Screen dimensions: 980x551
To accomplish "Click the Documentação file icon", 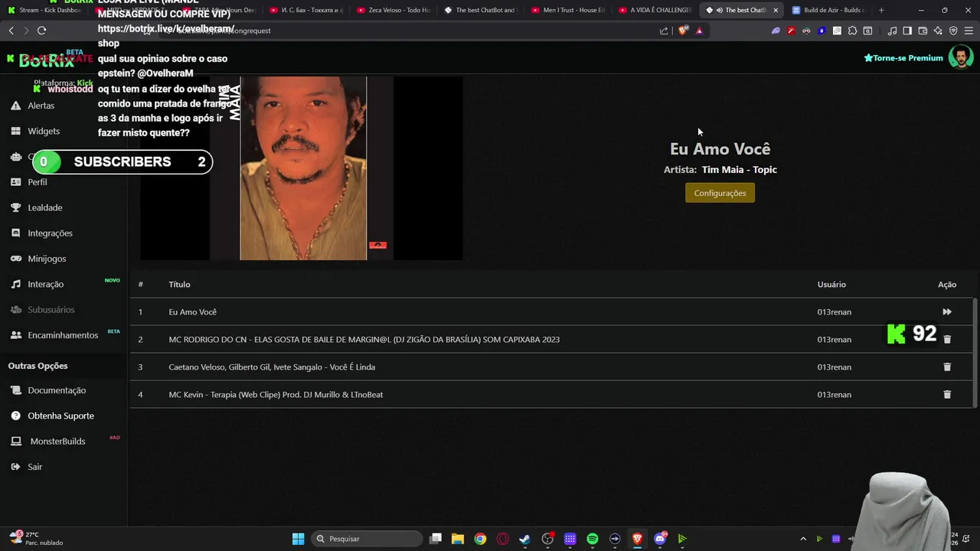I will tap(15, 390).
